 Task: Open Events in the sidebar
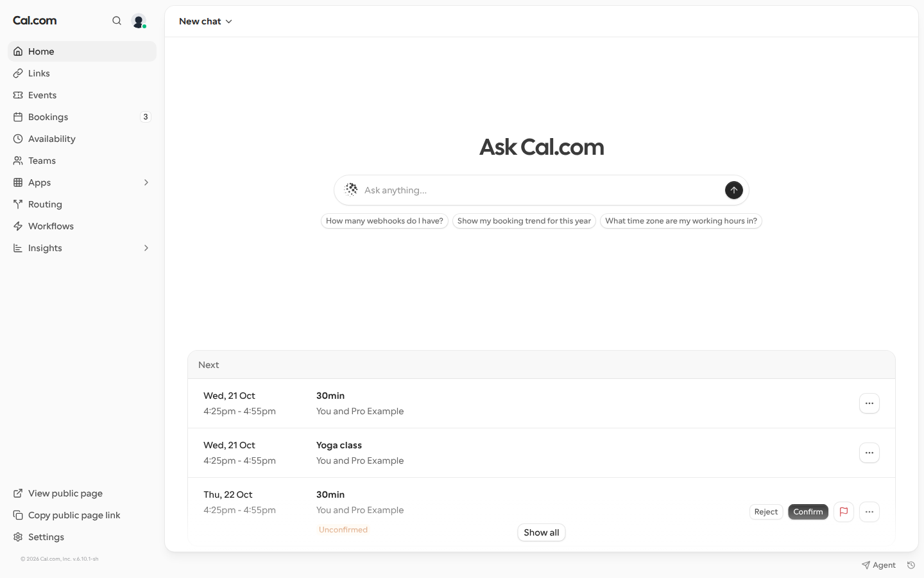pos(82,95)
